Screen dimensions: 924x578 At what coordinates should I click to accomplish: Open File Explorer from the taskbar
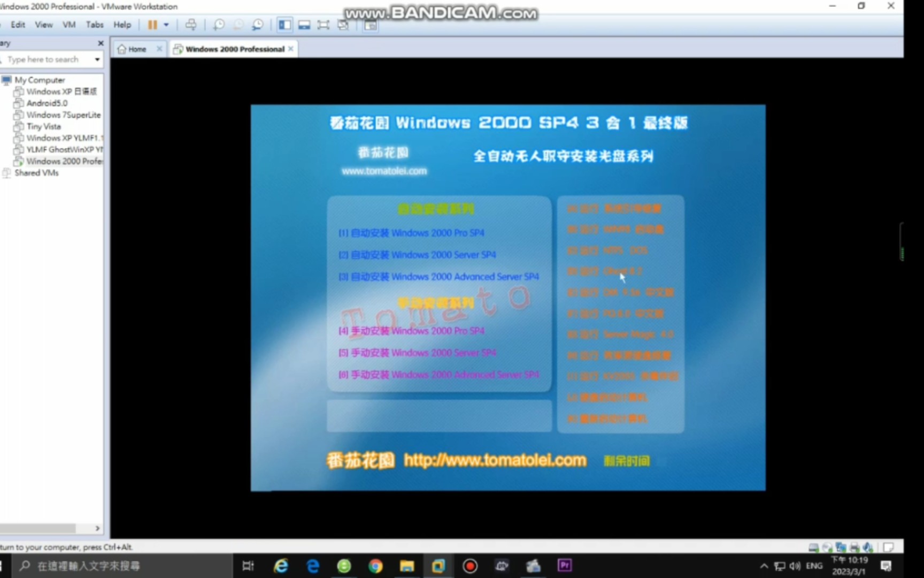click(407, 566)
